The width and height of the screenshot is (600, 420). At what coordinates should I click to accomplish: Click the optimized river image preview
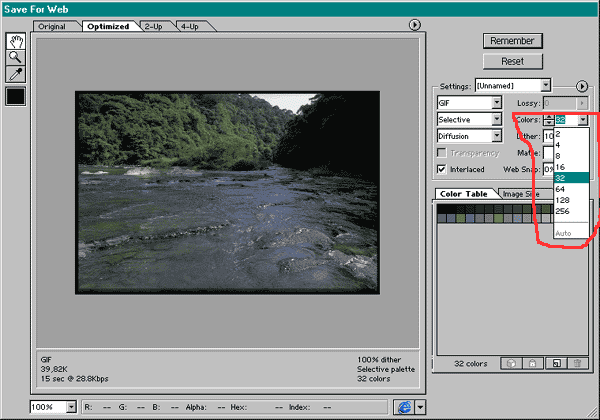pos(227,192)
